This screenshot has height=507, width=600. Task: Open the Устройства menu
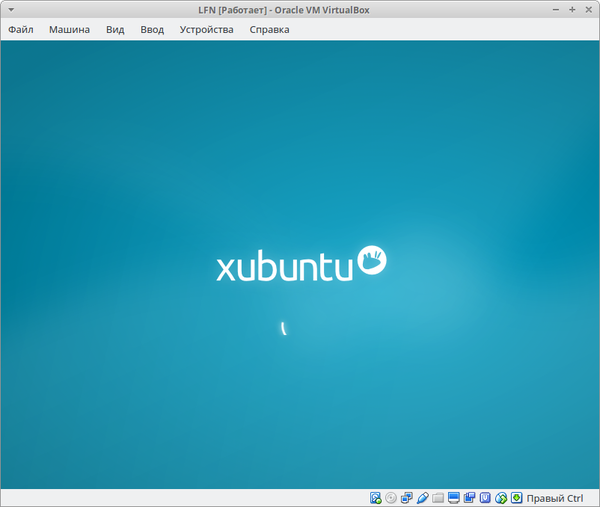coord(206,30)
